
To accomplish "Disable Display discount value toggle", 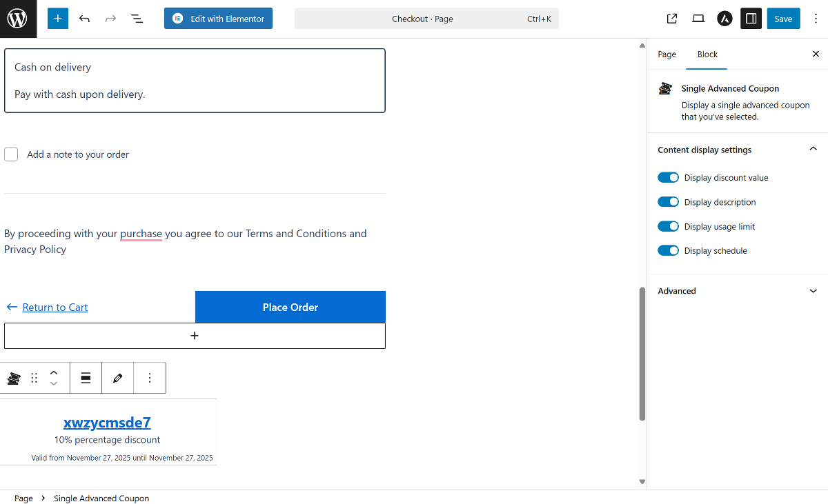I will [x=668, y=178].
